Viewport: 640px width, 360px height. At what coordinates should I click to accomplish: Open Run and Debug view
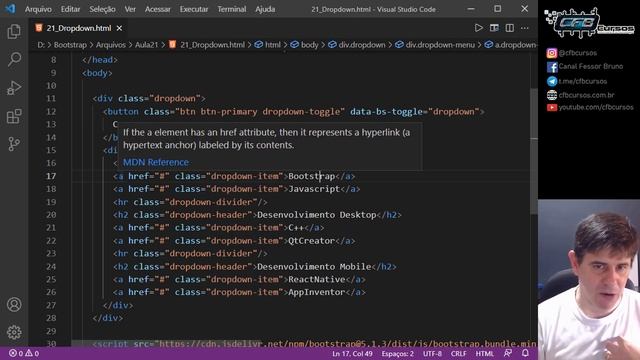tap(14, 88)
